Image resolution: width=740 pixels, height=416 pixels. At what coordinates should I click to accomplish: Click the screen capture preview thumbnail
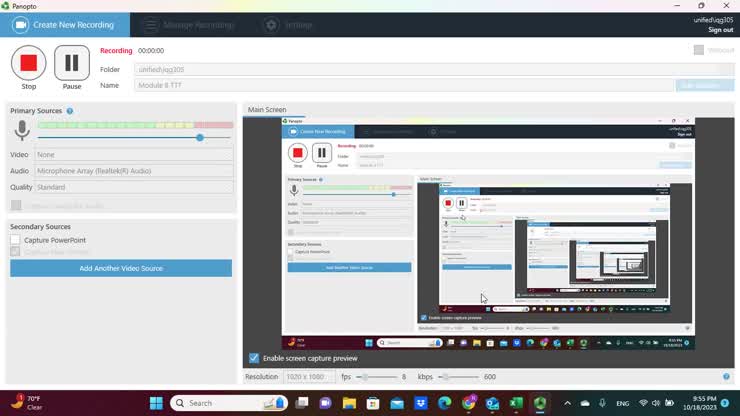[x=488, y=234]
